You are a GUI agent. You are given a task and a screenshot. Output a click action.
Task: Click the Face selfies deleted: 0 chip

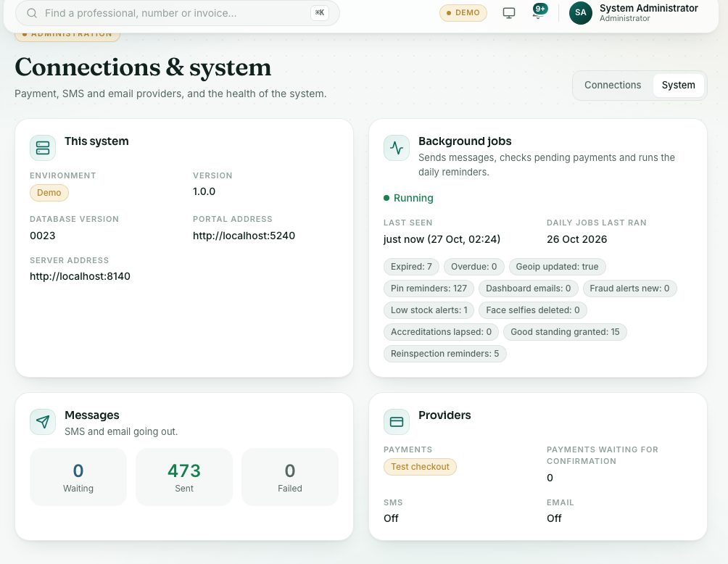coord(532,310)
